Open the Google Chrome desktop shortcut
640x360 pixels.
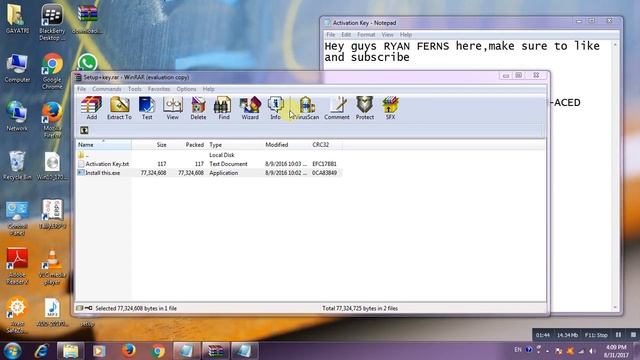pos(52,71)
